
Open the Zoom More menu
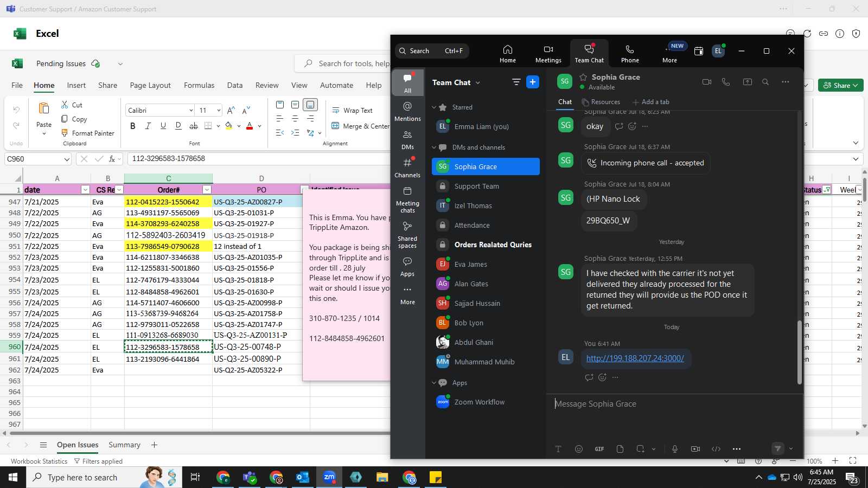pyautogui.click(x=670, y=54)
